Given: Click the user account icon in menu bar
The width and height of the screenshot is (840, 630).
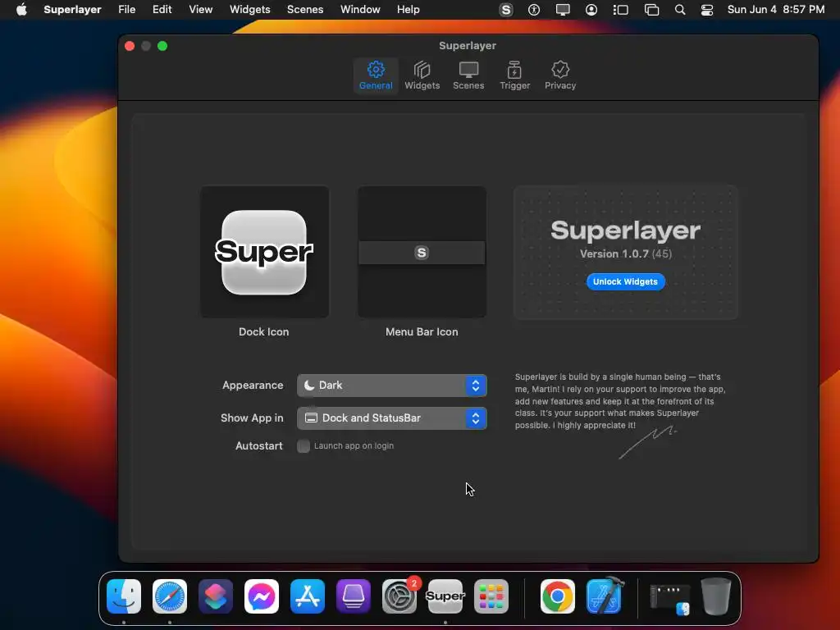Looking at the screenshot, I should point(591,10).
